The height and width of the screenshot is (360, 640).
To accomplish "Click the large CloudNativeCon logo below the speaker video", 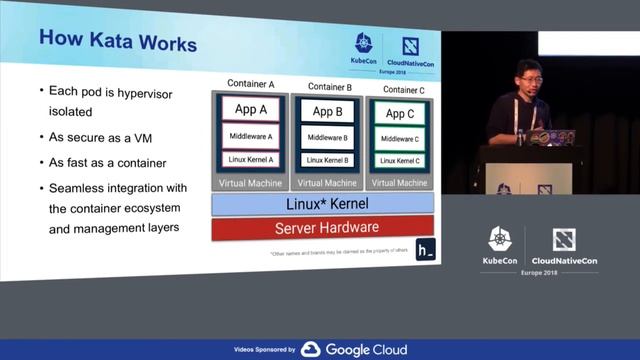I will point(564,239).
